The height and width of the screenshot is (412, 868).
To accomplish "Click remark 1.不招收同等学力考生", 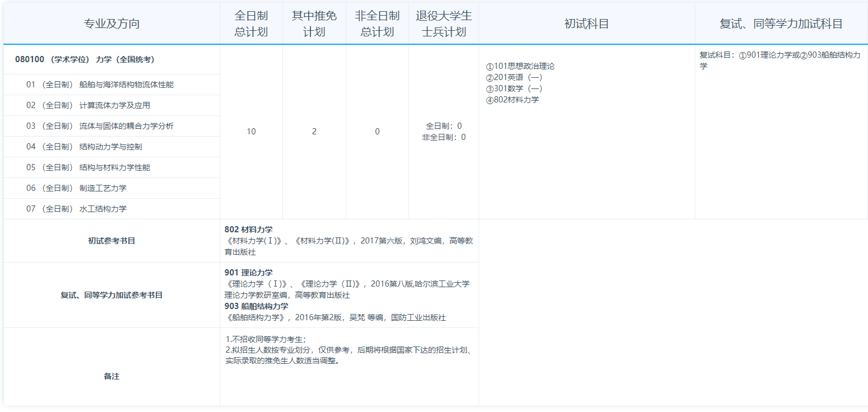I will (266, 339).
